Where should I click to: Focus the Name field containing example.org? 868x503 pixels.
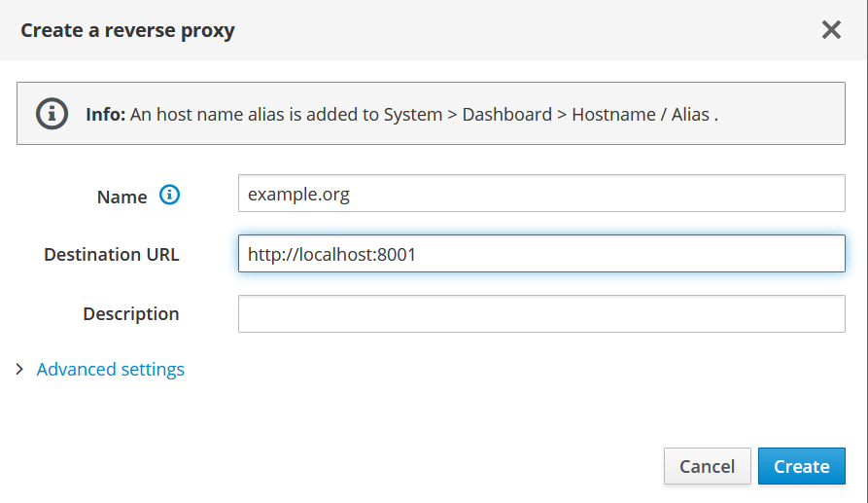point(541,194)
